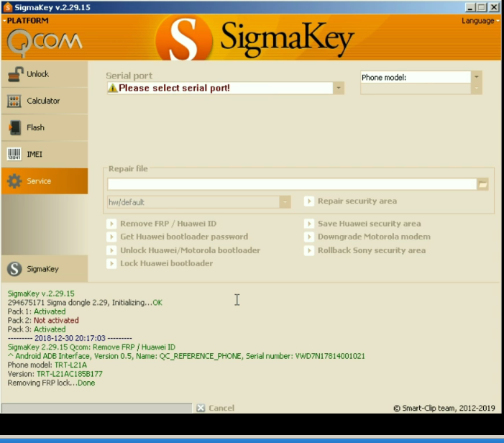Click the padlock Unlock icon
This screenshot has width=504, height=443.
click(15, 74)
